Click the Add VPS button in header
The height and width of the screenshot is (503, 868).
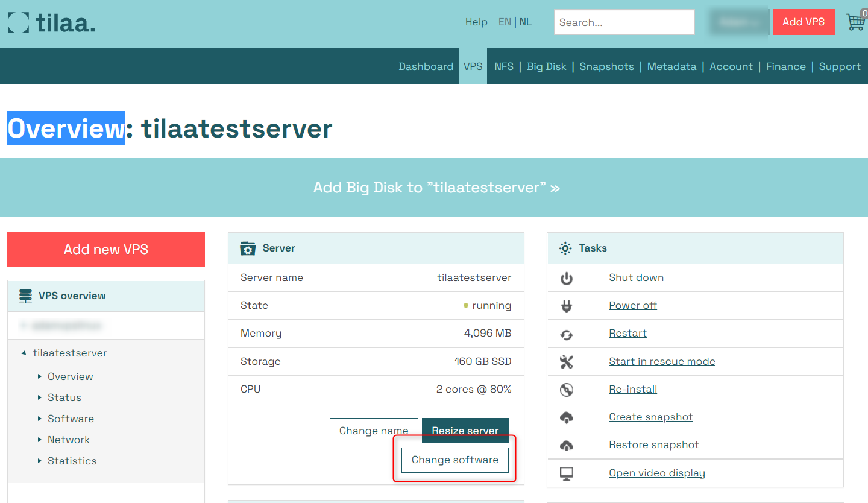tap(804, 22)
